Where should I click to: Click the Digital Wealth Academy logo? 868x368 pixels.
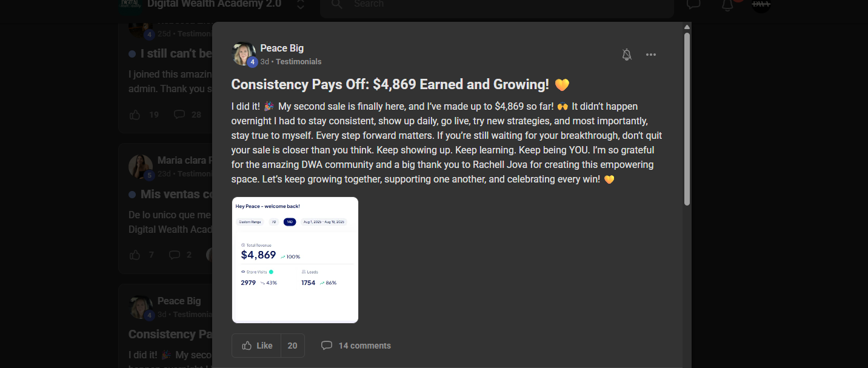coord(130,4)
